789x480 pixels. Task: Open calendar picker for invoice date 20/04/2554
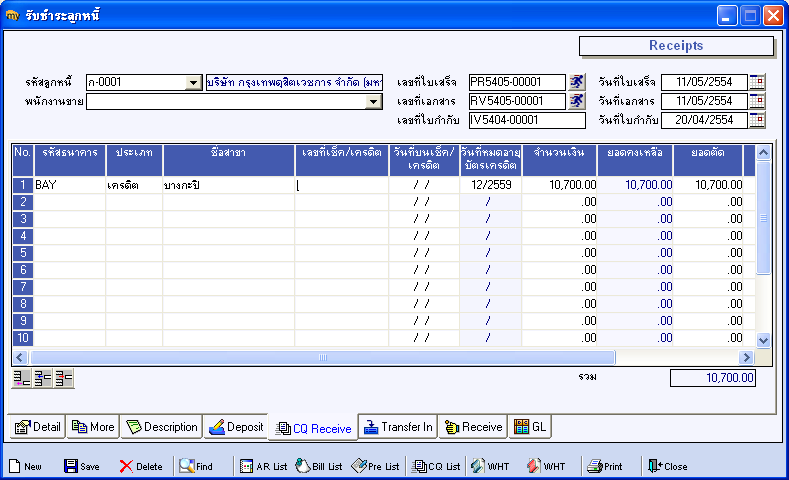(x=757, y=120)
